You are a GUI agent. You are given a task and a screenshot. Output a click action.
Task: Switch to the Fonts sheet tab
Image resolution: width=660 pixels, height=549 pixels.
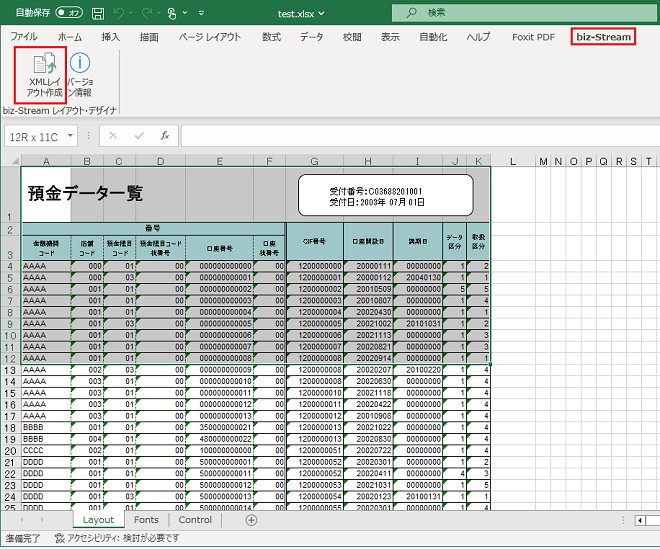click(x=146, y=520)
